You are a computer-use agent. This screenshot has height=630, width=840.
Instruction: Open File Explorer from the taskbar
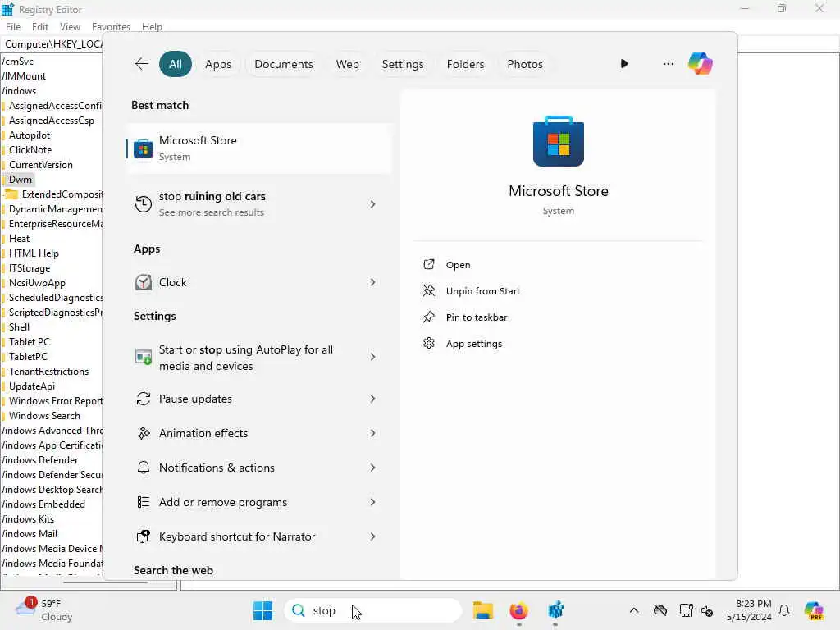point(482,610)
